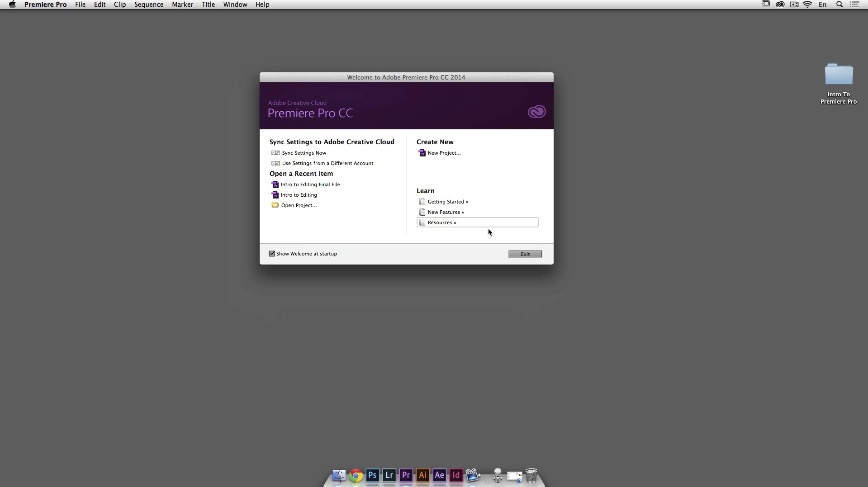Click the Creative Cloud menu bar icon
The width and height of the screenshot is (868, 487).
click(x=780, y=5)
